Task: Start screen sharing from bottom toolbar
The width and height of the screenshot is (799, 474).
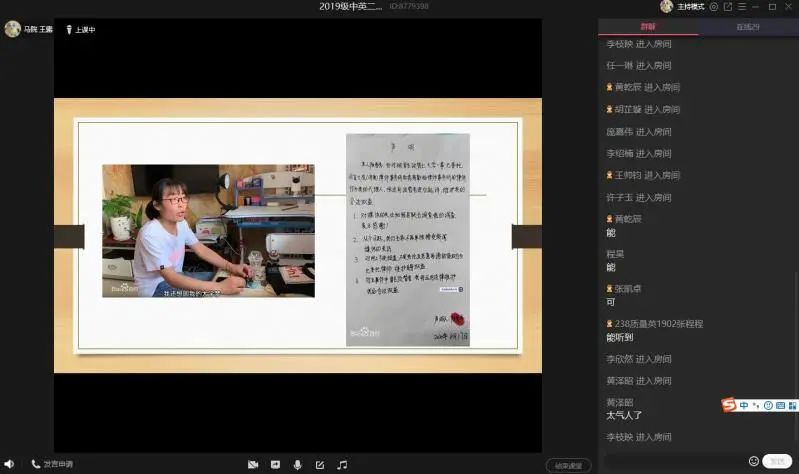Action: point(275,465)
